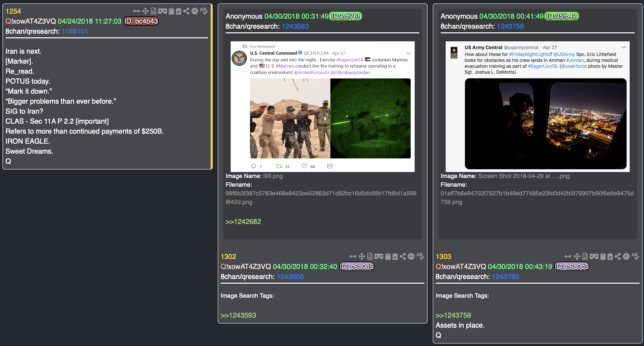Image resolution: width=644 pixels, height=346 pixels.
Task: Open 8chan post link 1169101
Action: pyautogui.click(x=75, y=31)
